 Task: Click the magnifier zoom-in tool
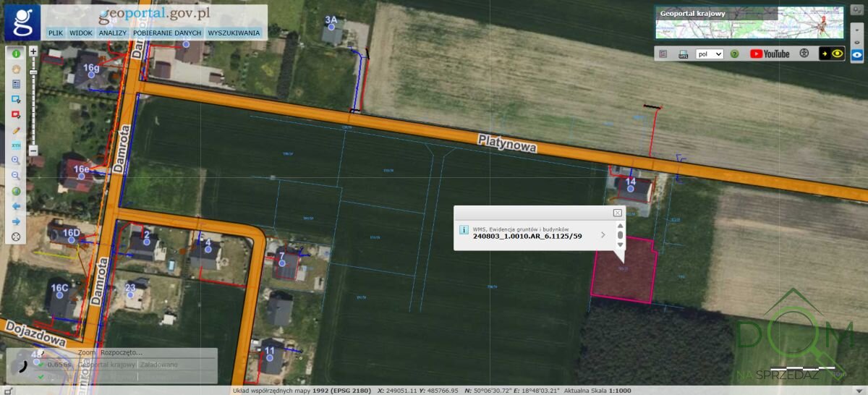point(16,160)
